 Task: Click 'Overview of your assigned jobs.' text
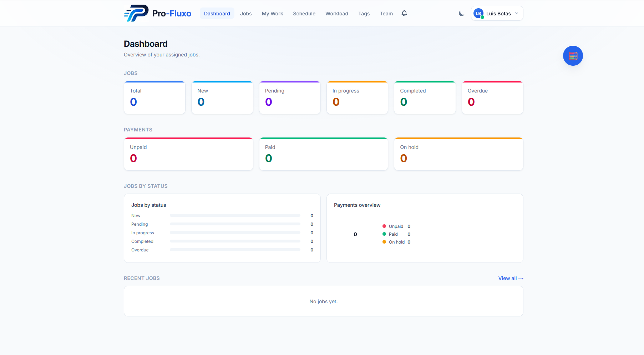[162, 55]
